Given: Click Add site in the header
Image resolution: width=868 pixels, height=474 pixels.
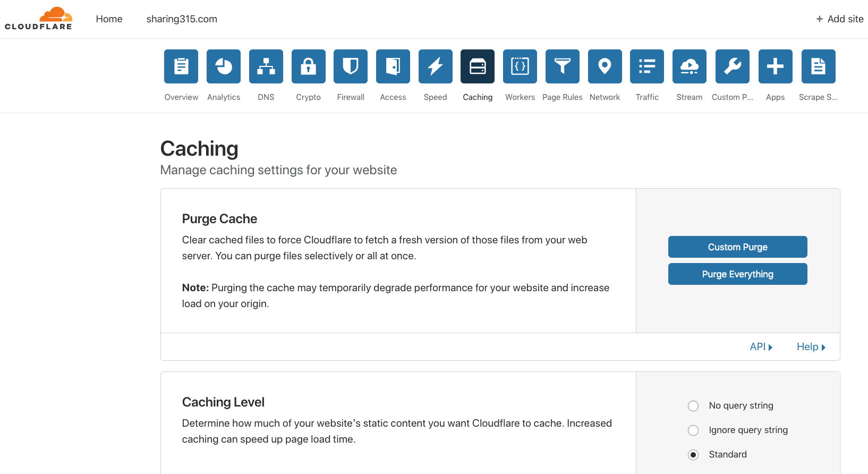Looking at the screenshot, I should pyautogui.click(x=840, y=19).
